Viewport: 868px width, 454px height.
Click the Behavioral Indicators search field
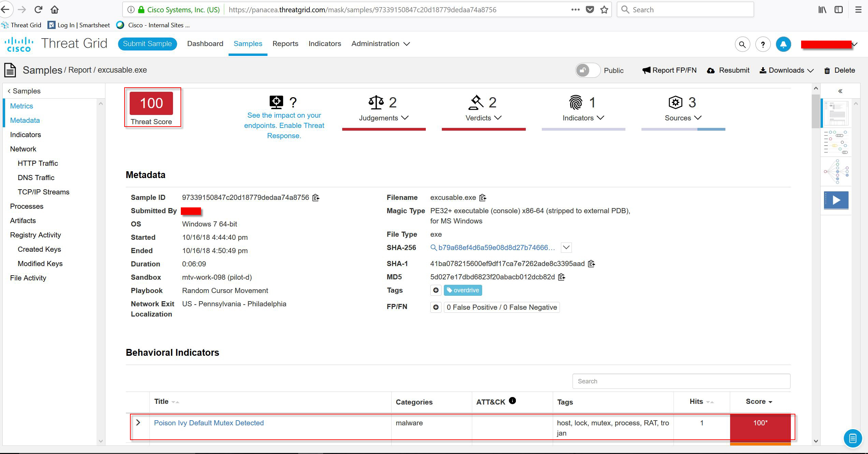(681, 381)
